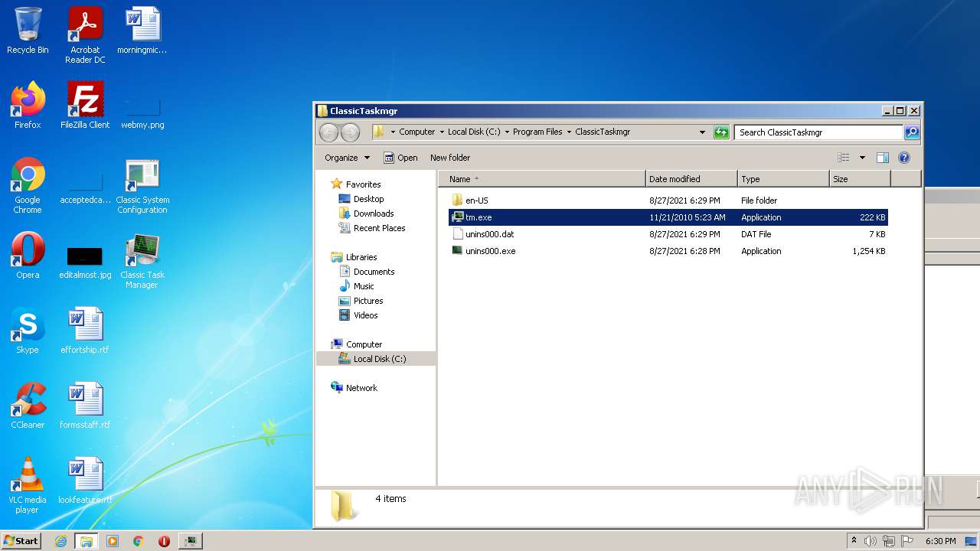
Task: Open Music library
Action: (356, 286)
